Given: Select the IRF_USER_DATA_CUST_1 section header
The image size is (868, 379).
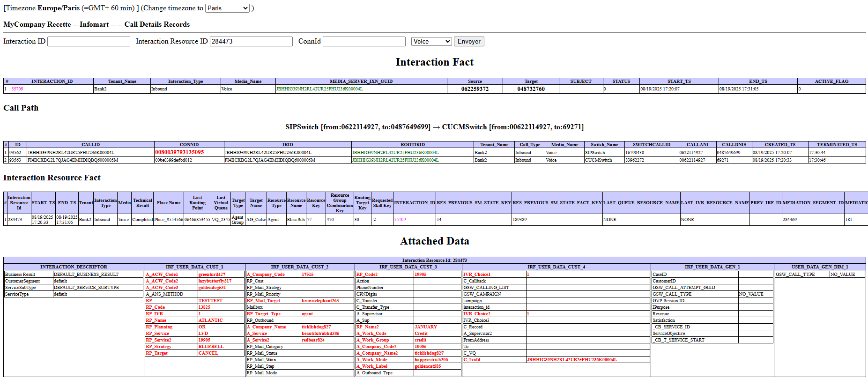Looking at the screenshot, I should 194,267.
